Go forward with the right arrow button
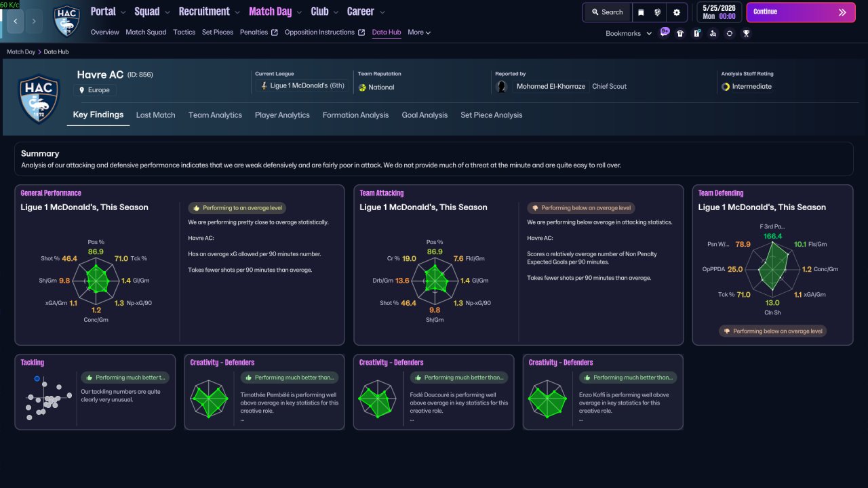Image resolution: width=868 pixels, height=488 pixels. (34, 21)
